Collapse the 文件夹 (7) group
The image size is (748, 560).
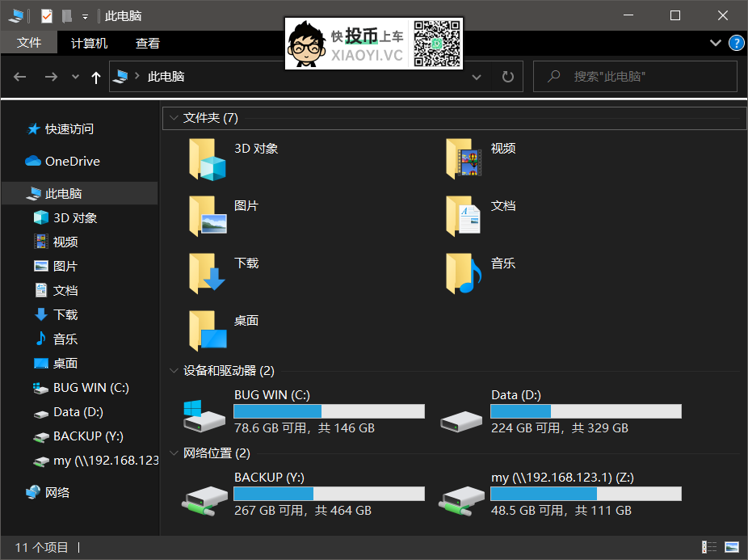coord(174,118)
